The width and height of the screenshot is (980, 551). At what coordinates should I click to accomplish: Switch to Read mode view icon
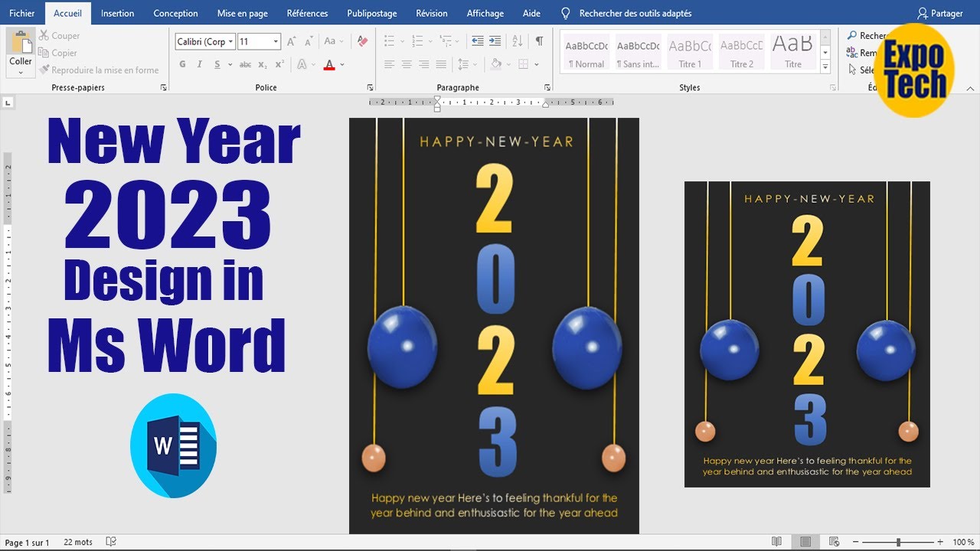tap(777, 542)
